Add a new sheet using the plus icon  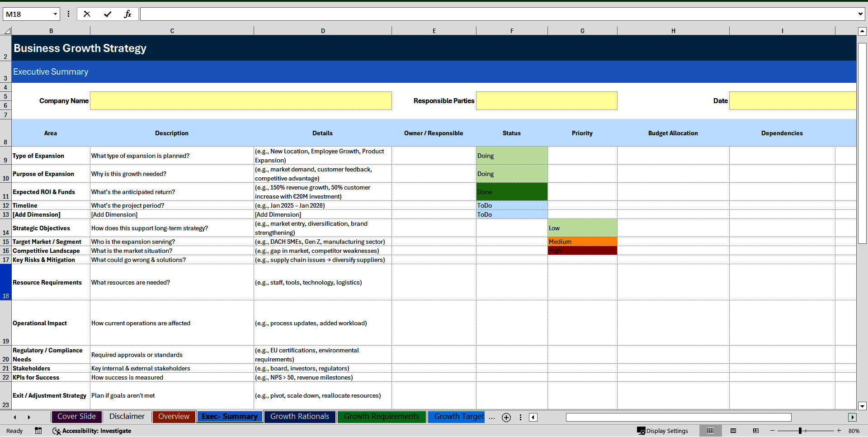[506, 418]
